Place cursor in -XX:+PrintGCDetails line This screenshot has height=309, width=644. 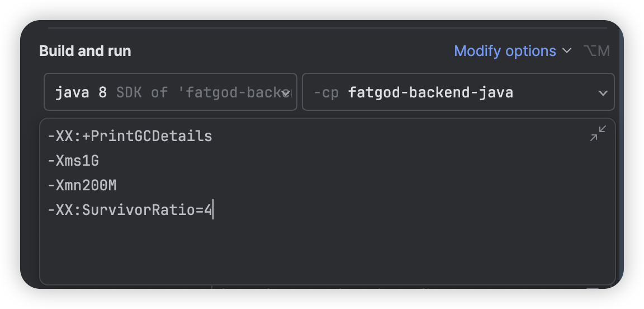(130, 136)
